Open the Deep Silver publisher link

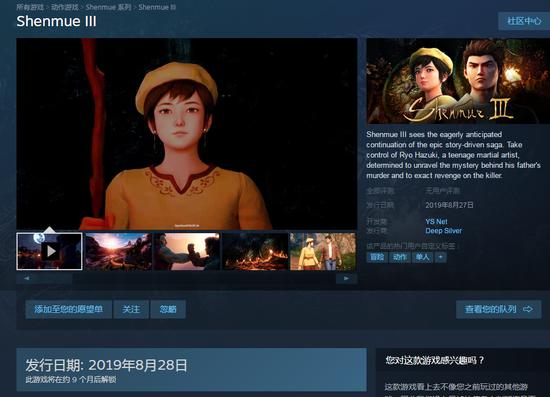tap(444, 231)
